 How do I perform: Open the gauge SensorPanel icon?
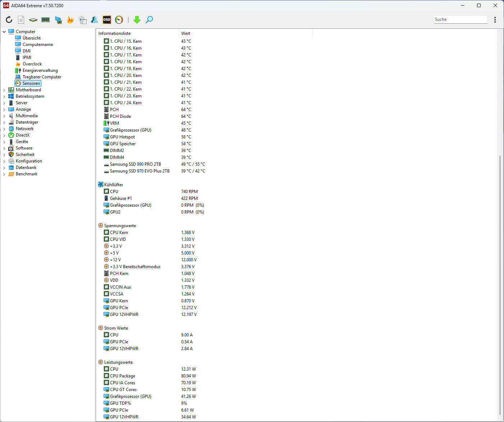pos(119,20)
